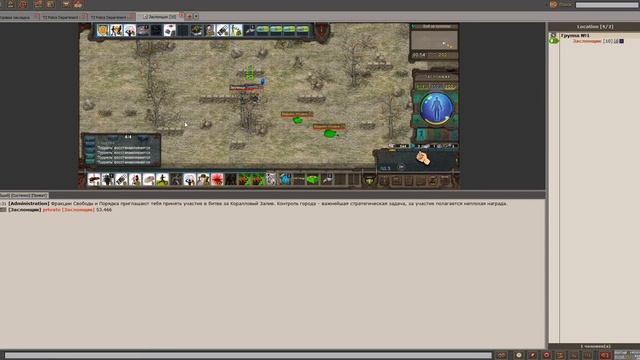Switch to first TZ Police Department tab
This screenshot has height=360, width=640.
pyautogui.click(x=60, y=17)
